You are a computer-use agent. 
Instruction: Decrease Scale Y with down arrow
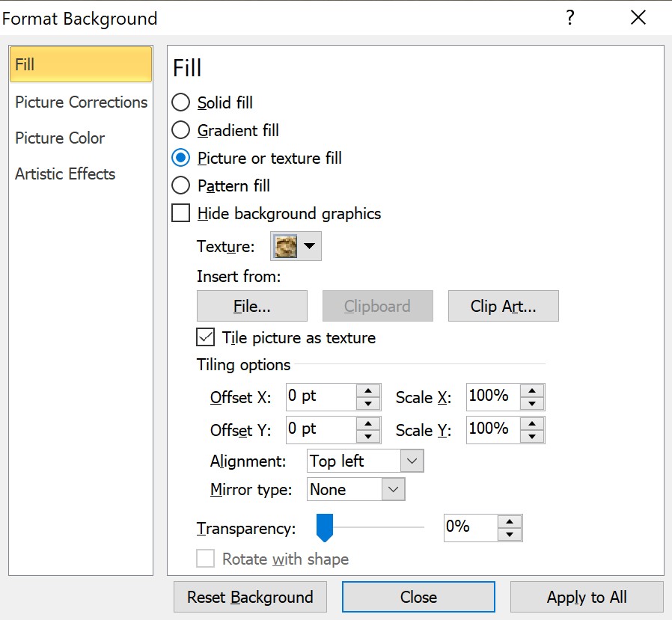click(531, 437)
